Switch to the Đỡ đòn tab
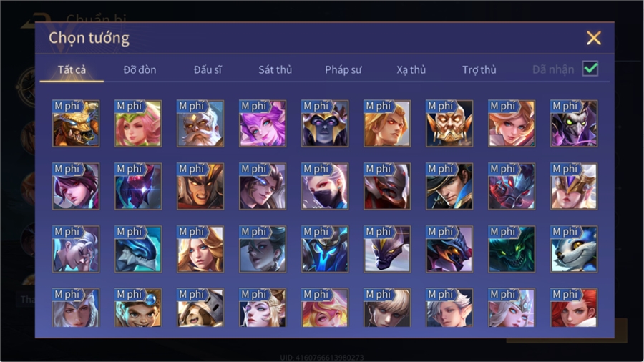This screenshot has width=644, height=362. tap(140, 70)
